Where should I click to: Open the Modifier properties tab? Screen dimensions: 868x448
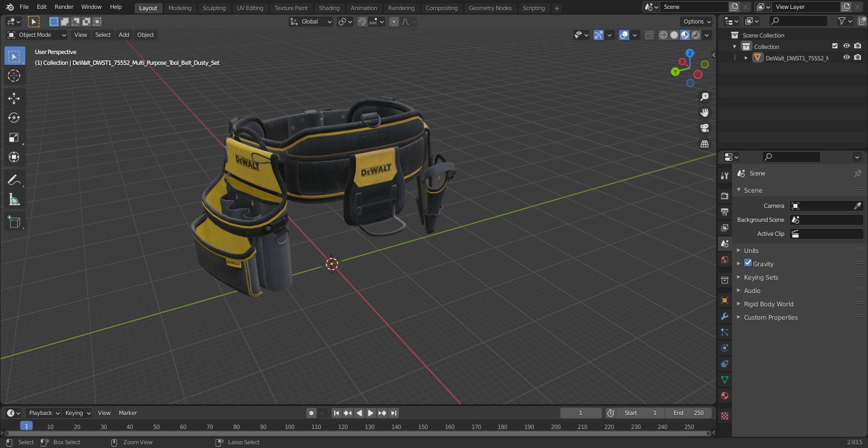click(x=724, y=316)
